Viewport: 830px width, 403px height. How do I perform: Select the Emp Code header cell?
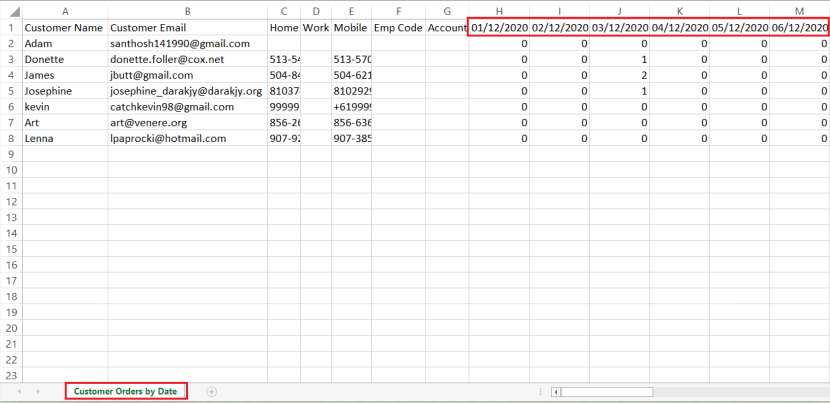(x=397, y=28)
